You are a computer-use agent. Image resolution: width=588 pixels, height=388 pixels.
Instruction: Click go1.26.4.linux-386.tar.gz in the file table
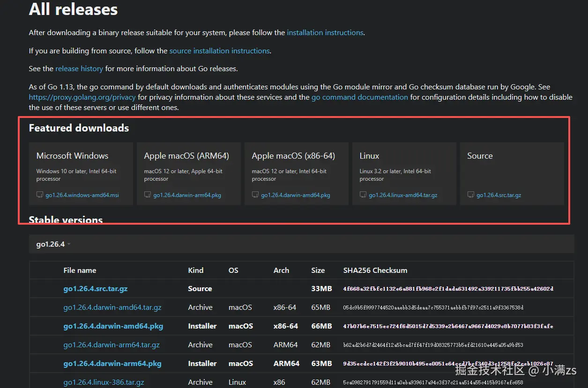[x=104, y=382]
